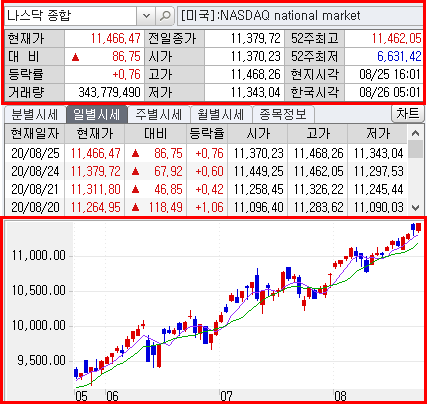427x404 pixels.
Task: Click the 07 month marker on chart axis
Action: [226, 396]
